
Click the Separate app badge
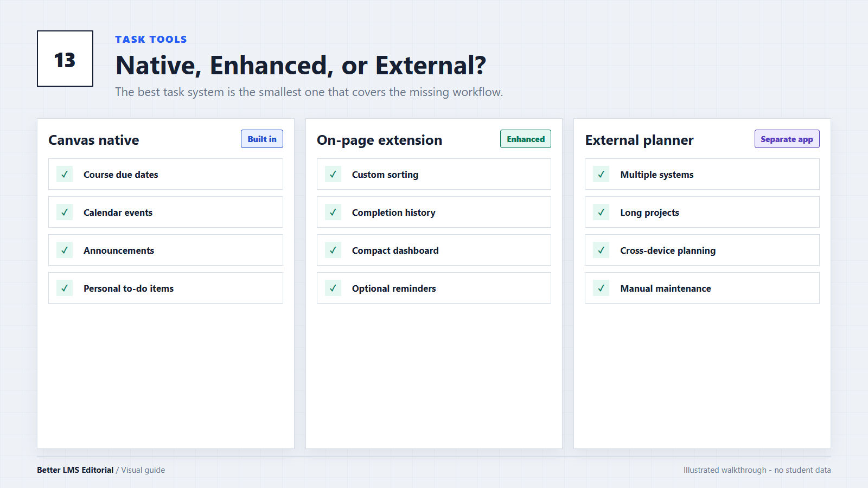(787, 139)
